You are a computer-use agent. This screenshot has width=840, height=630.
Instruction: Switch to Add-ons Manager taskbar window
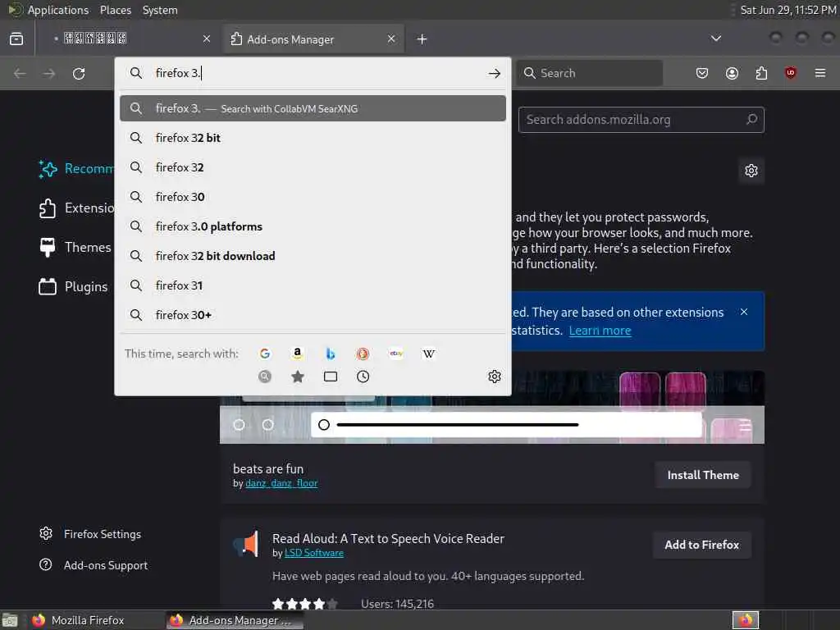point(235,620)
